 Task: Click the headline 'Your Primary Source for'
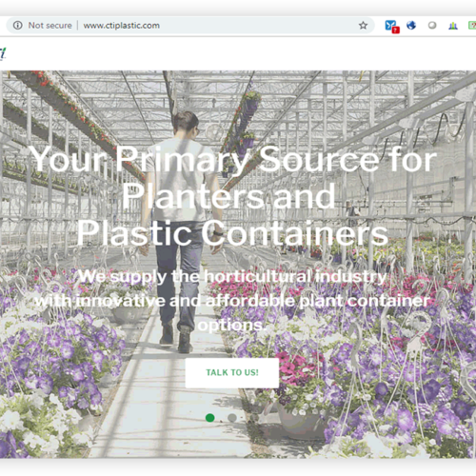(233, 160)
